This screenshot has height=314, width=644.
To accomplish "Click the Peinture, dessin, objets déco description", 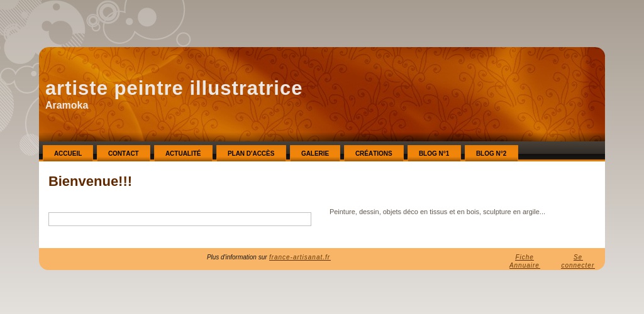I will [x=438, y=212].
